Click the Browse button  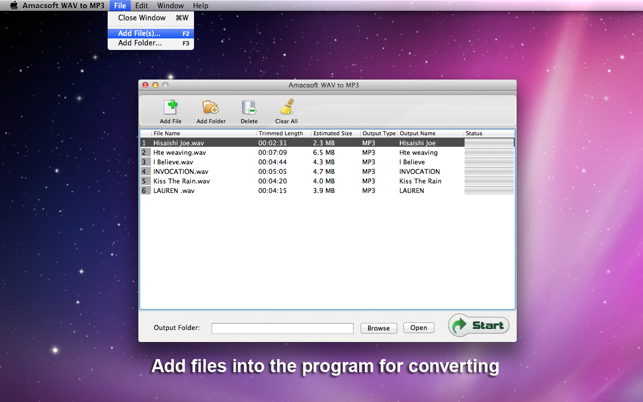point(379,328)
